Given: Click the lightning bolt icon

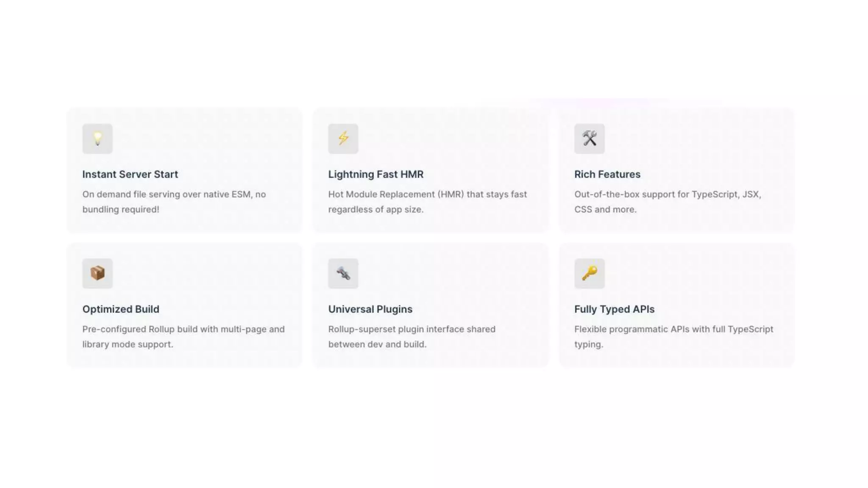Looking at the screenshot, I should [343, 139].
